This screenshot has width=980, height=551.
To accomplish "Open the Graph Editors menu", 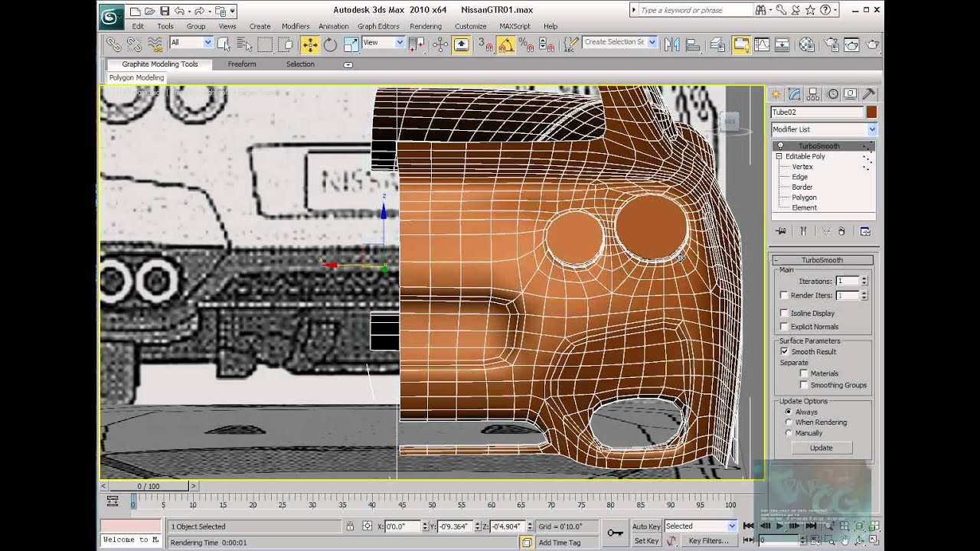I will pyautogui.click(x=378, y=26).
